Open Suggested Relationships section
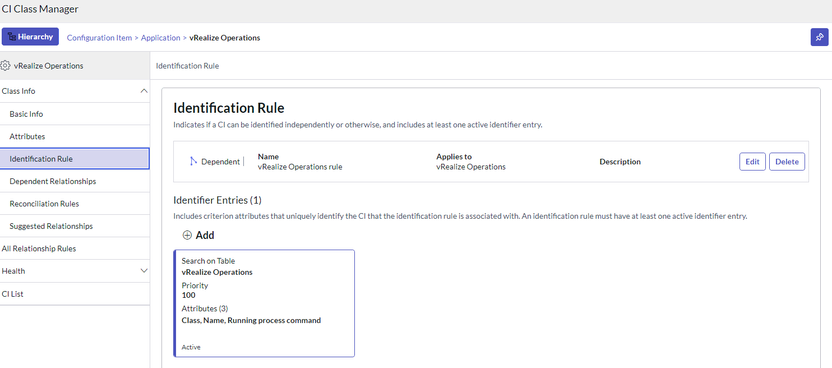 75,226
